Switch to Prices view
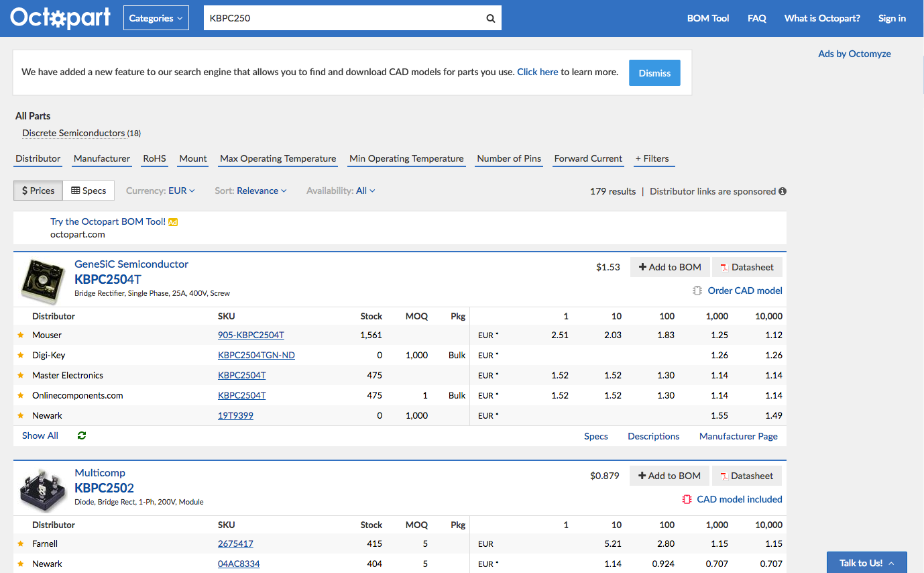 click(38, 191)
